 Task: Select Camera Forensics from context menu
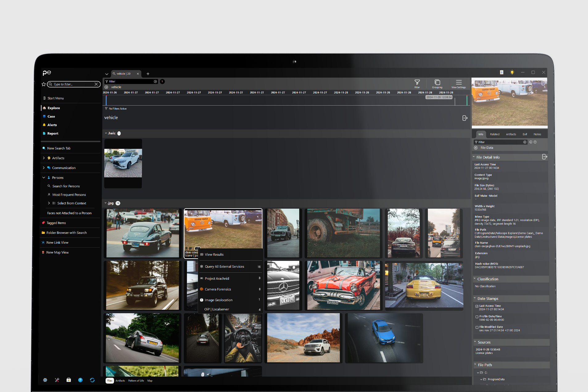(x=218, y=289)
